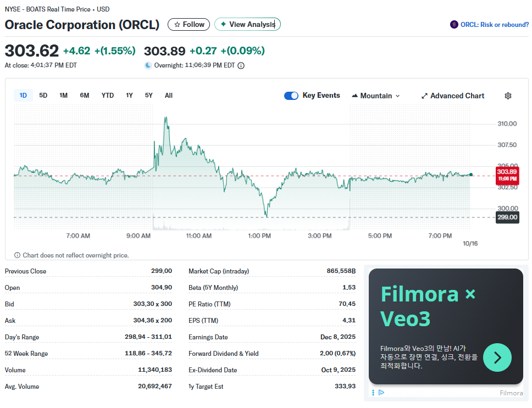532x408 pixels.
Task: Click the Filmora advertiser label
Action: pyautogui.click(x=511, y=393)
